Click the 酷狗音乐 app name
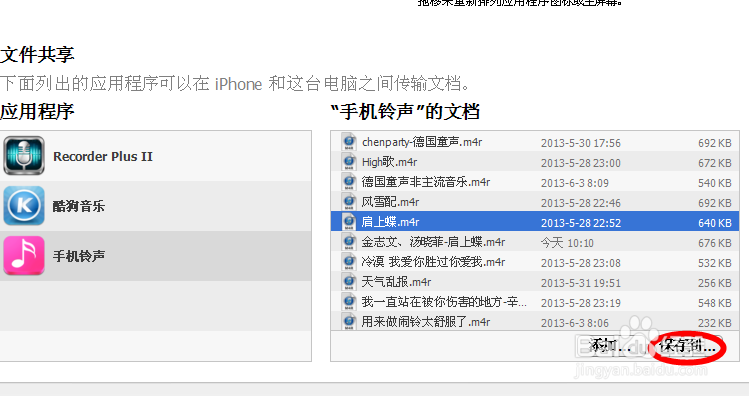749x396 pixels. coord(79,206)
